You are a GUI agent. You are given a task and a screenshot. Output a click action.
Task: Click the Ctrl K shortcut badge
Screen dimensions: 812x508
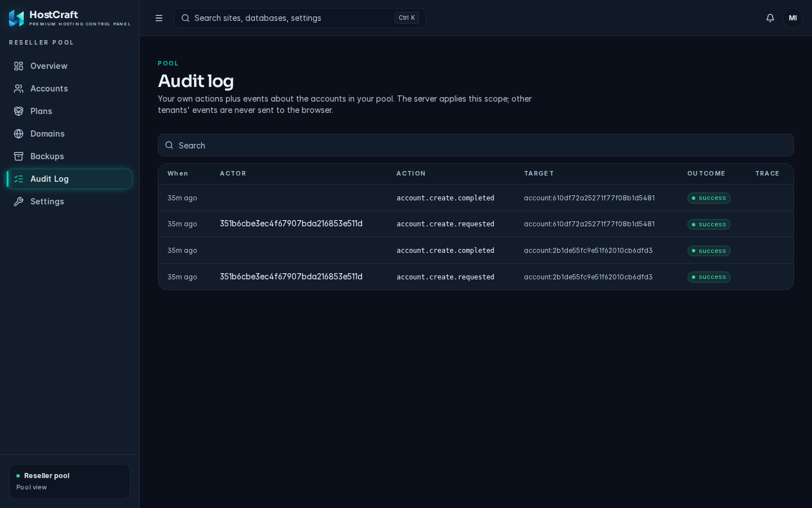[x=407, y=18]
